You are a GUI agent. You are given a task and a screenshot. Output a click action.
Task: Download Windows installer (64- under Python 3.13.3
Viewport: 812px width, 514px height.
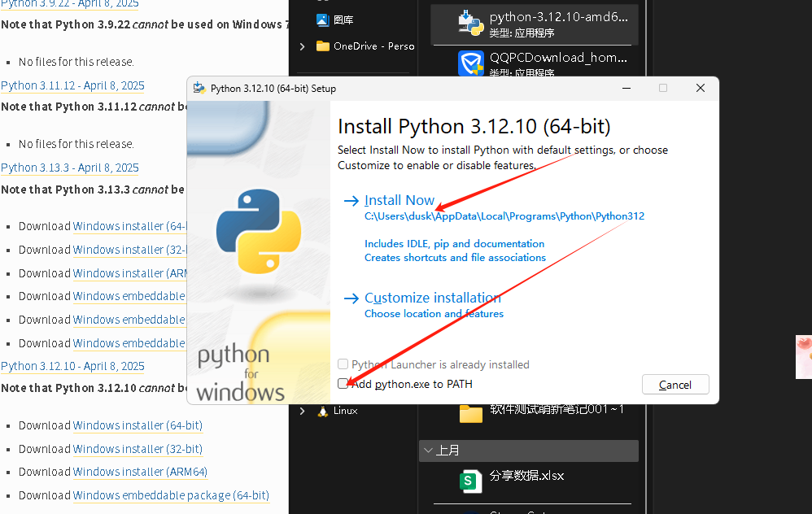click(x=129, y=226)
